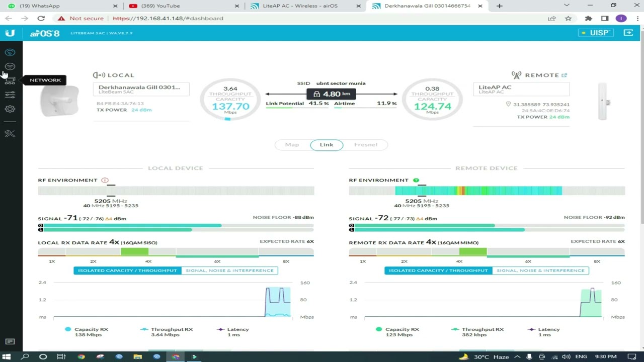Click the local RF environment spectrum bar
Image resolution: width=644 pixels, height=362 pixels.
pyautogui.click(x=176, y=191)
